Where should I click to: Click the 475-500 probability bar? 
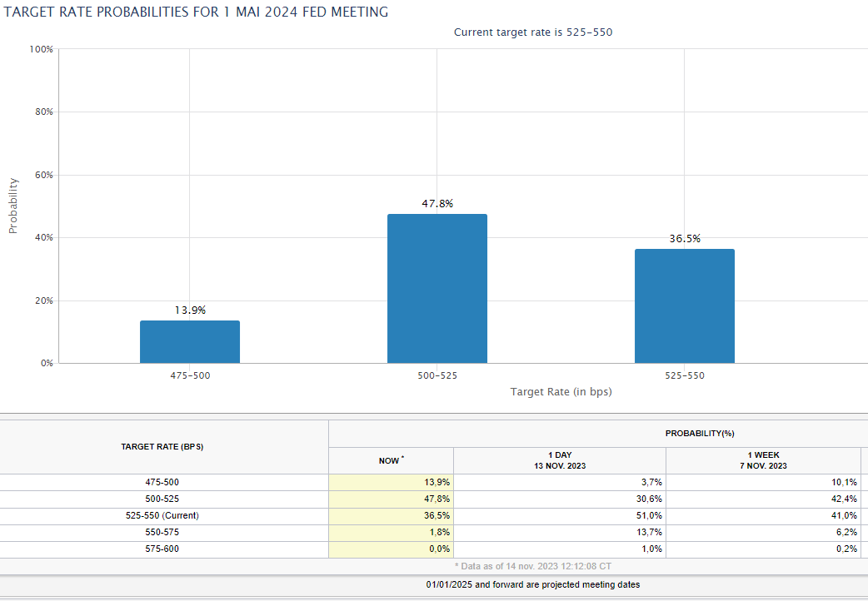point(190,342)
